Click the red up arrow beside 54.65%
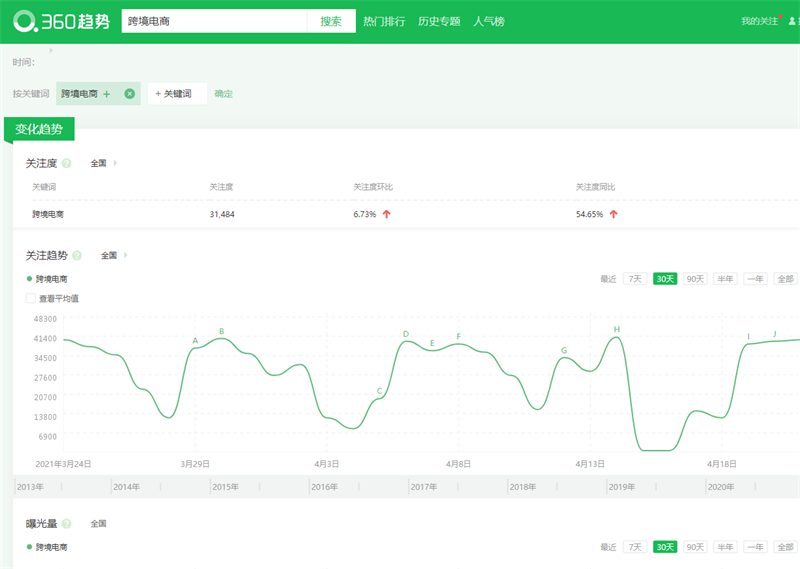 [613, 214]
